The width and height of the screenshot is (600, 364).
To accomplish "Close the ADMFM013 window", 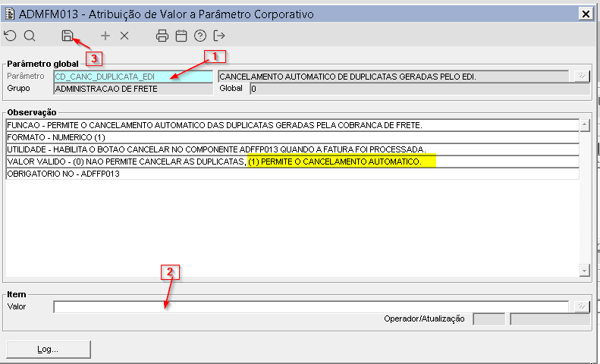I will click(x=586, y=14).
